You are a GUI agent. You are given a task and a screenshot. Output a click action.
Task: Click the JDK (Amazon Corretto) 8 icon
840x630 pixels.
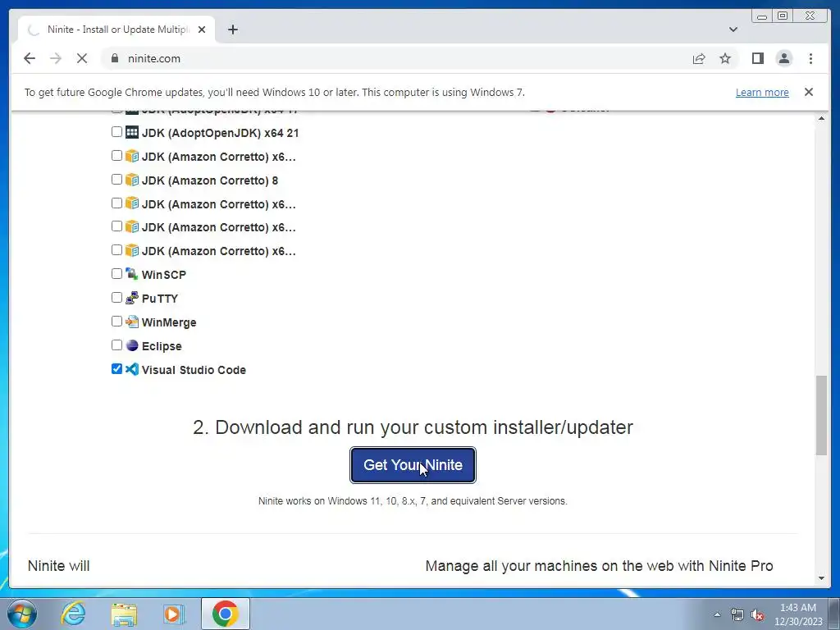click(132, 180)
